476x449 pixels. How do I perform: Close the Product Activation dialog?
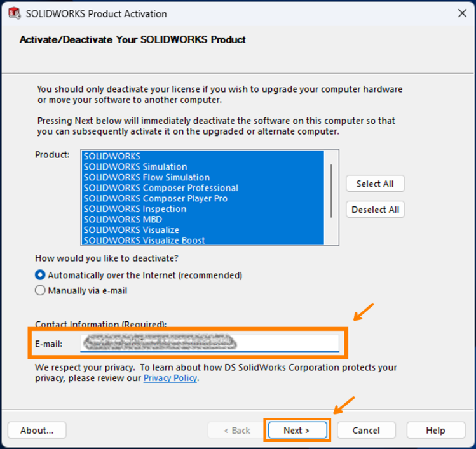462,13
